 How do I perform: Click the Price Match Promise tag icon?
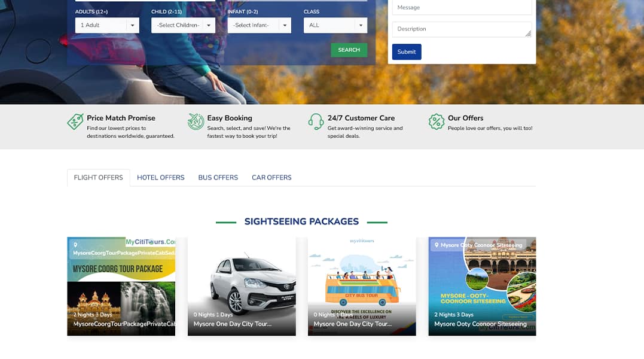75,121
